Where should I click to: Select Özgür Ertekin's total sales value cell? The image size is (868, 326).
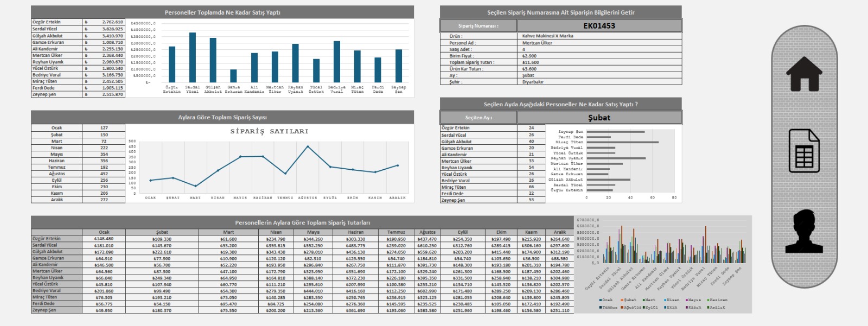click(112, 22)
